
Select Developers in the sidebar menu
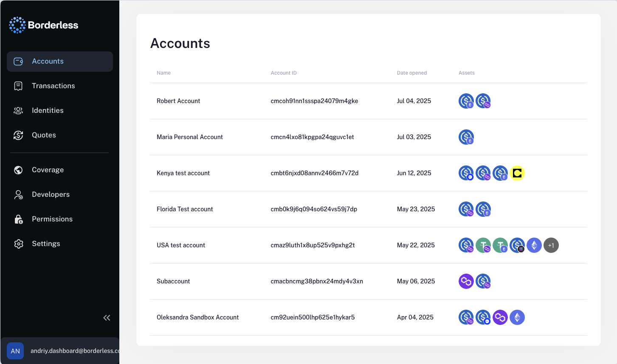pos(51,194)
